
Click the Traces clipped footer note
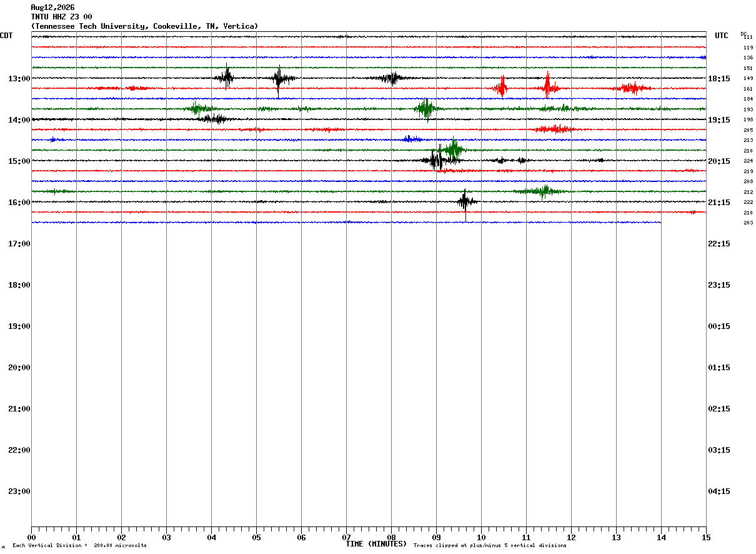pyautogui.click(x=490, y=546)
